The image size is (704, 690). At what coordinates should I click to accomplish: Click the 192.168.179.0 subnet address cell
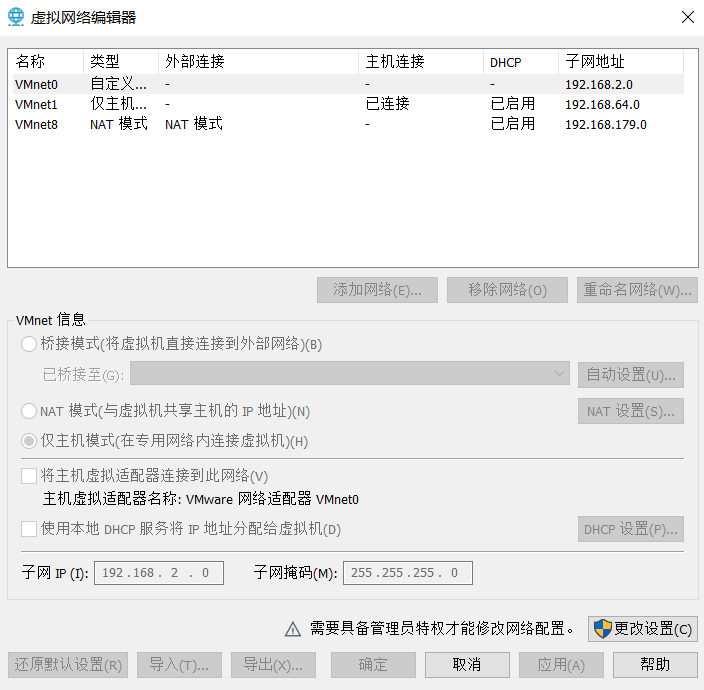pyautogui.click(x=606, y=124)
